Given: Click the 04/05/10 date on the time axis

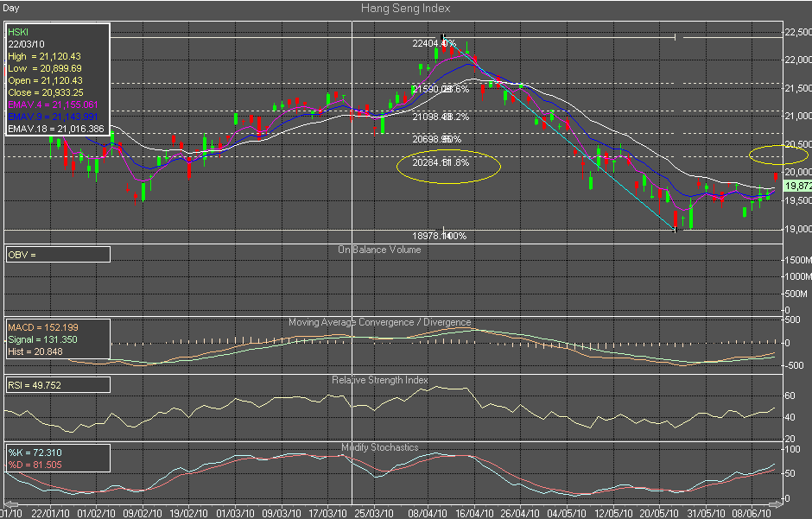Looking at the screenshot, I should coord(567,513).
